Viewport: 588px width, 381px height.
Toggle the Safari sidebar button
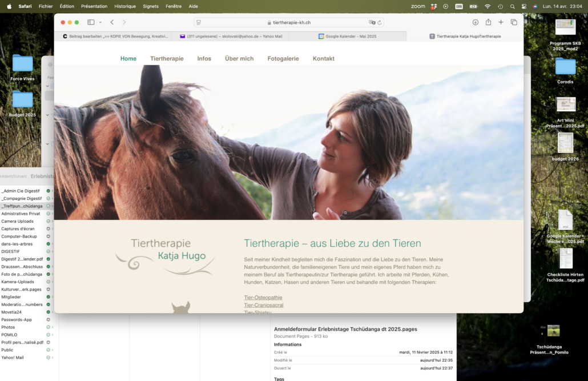(x=91, y=22)
